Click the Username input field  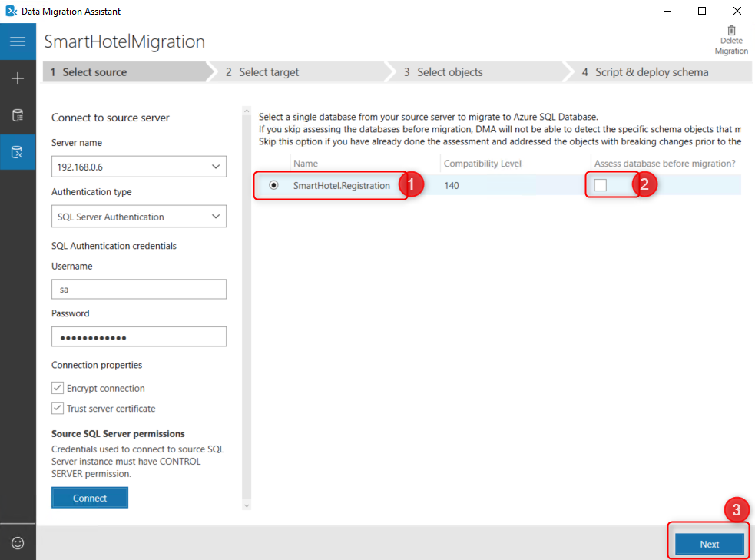click(139, 290)
